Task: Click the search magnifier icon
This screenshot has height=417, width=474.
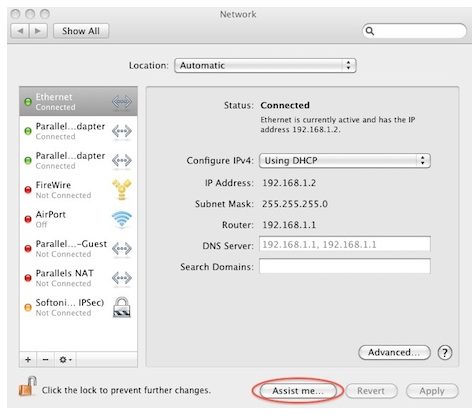Action: click(370, 31)
